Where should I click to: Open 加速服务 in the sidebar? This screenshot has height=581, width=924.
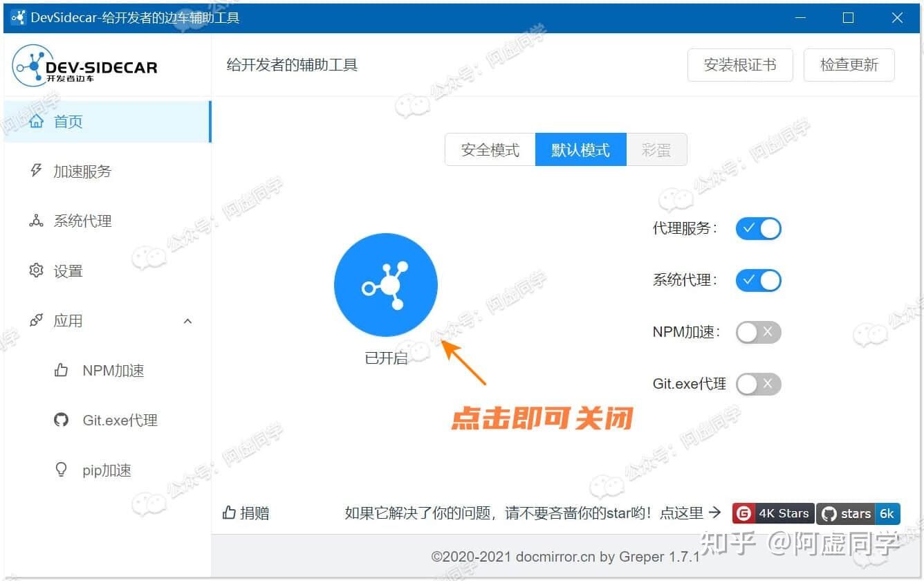(x=82, y=172)
